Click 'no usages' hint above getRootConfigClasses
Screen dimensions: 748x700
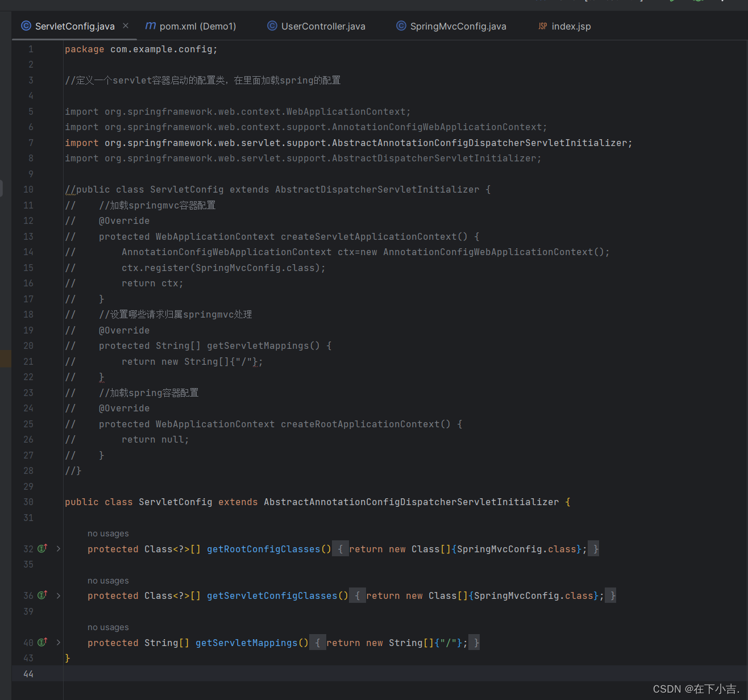[108, 534]
